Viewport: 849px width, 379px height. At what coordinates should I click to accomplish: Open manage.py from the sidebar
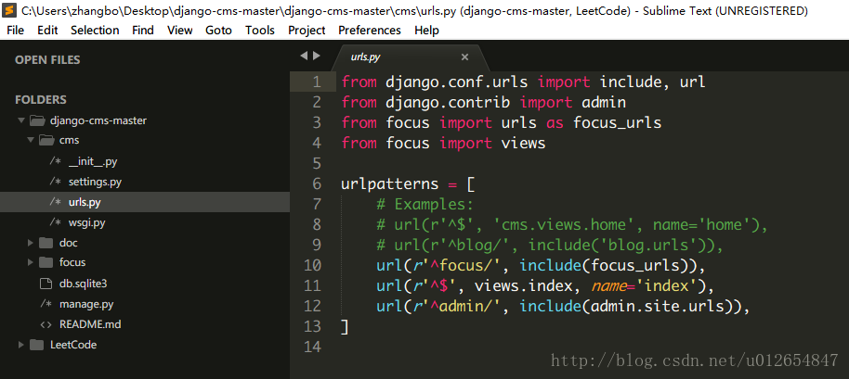pyautogui.click(x=87, y=304)
